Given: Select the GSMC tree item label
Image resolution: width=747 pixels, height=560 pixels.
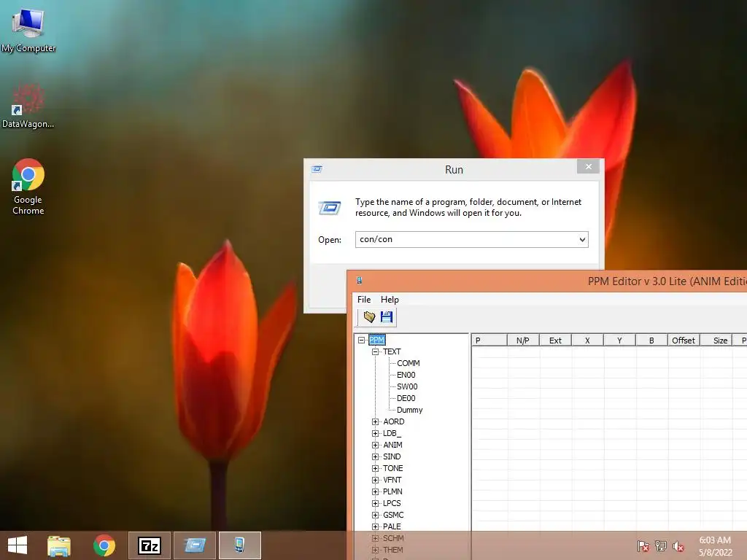Looking at the screenshot, I should tap(393, 516).
